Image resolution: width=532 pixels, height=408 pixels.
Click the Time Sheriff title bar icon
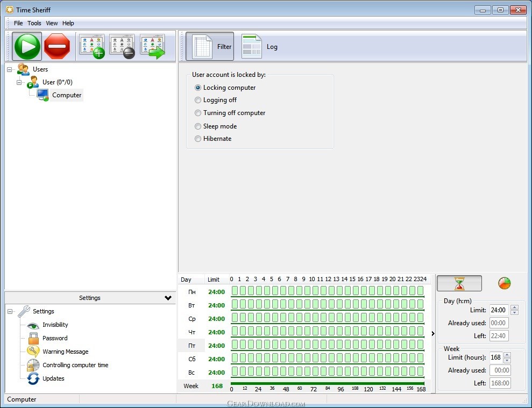click(x=10, y=10)
